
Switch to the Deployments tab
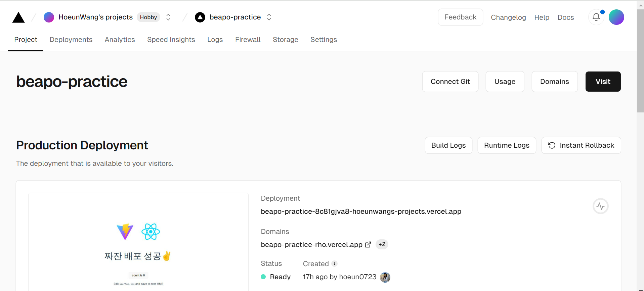click(71, 40)
